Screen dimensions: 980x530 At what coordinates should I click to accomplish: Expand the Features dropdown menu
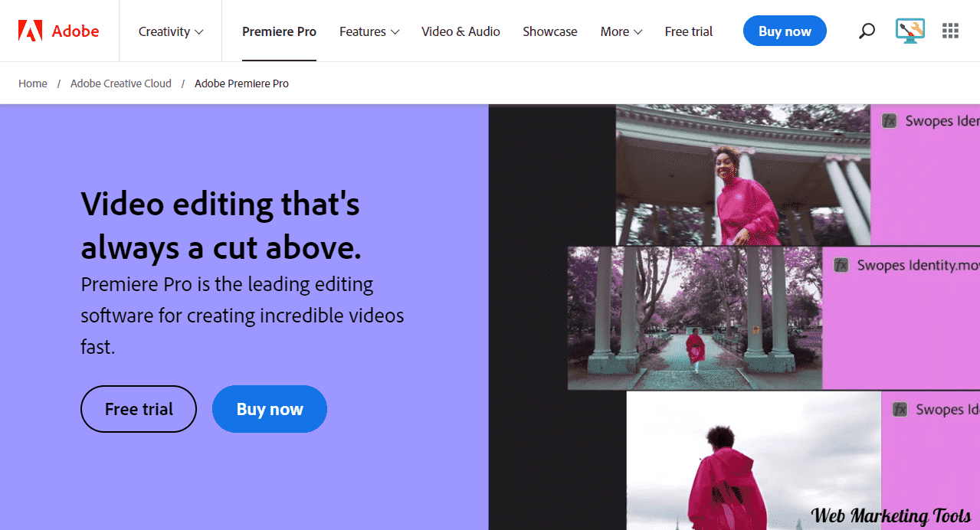click(369, 31)
